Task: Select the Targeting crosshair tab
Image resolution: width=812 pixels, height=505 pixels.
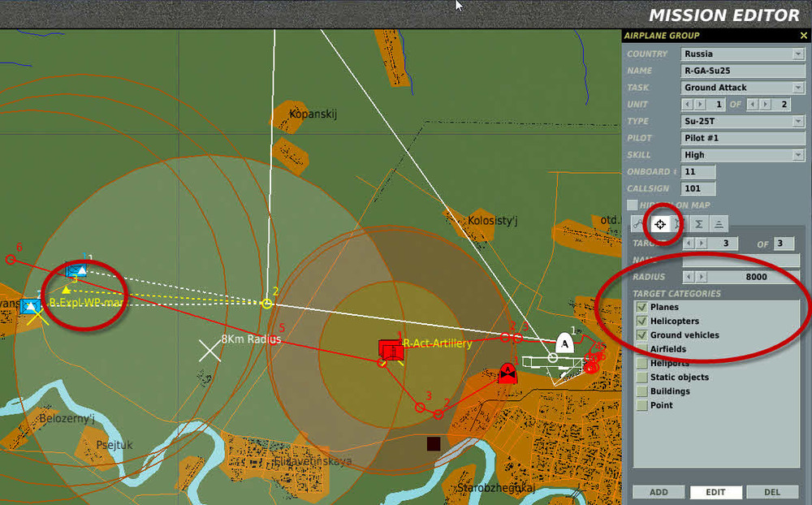Action: pos(659,224)
